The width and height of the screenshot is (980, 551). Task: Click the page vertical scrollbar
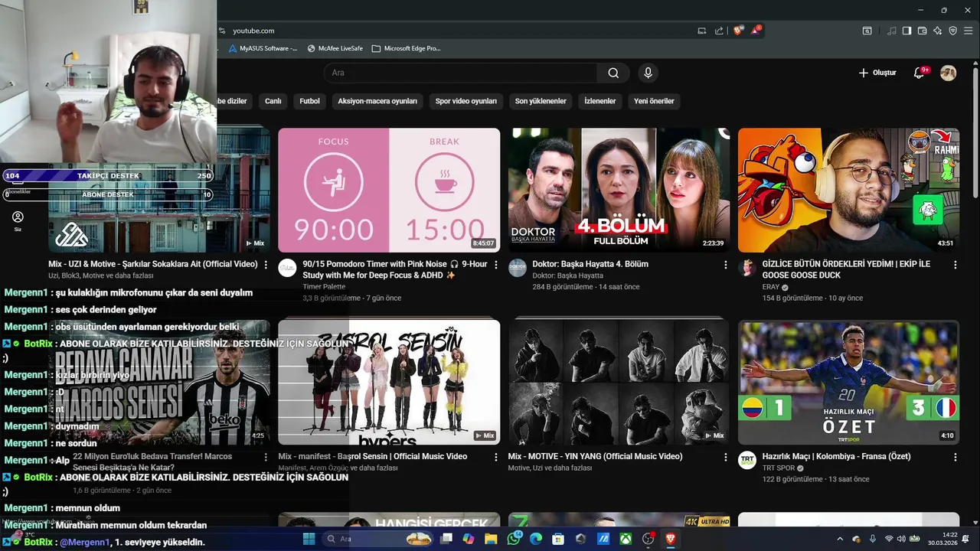click(975, 133)
